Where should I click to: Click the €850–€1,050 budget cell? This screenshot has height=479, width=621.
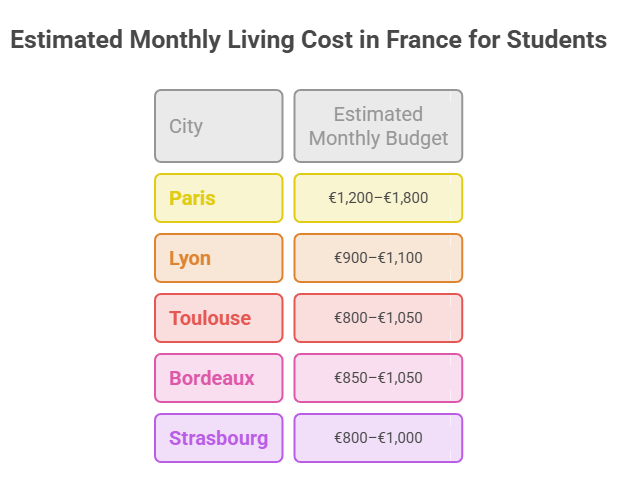(x=378, y=378)
